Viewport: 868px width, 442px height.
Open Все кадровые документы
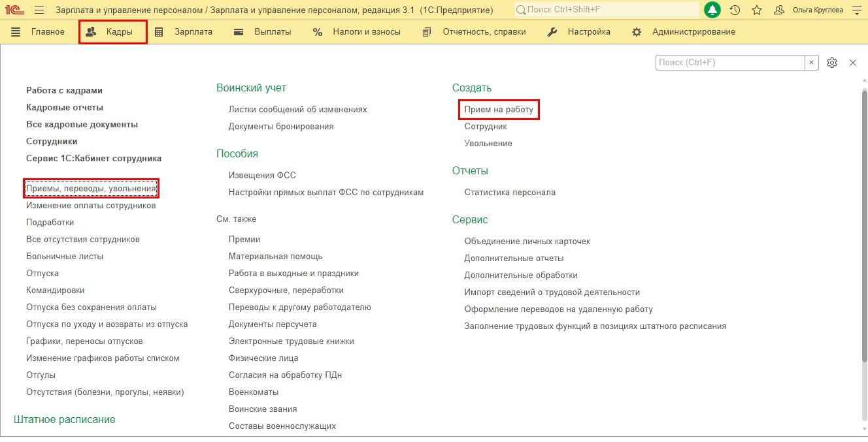(x=82, y=125)
